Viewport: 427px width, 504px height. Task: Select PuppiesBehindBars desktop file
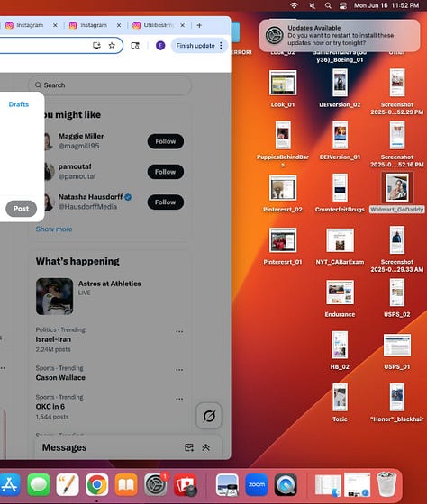click(x=283, y=144)
